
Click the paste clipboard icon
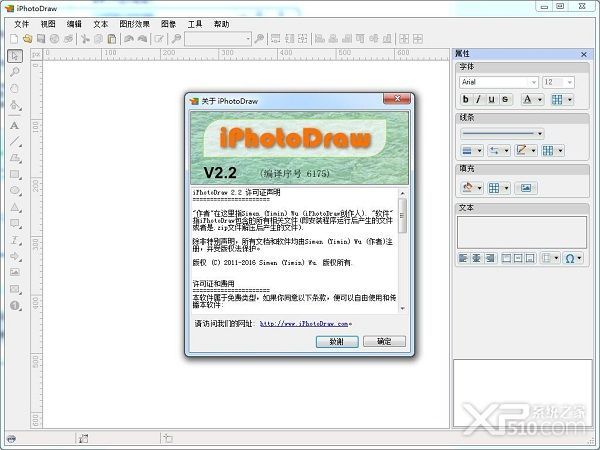[112, 39]
